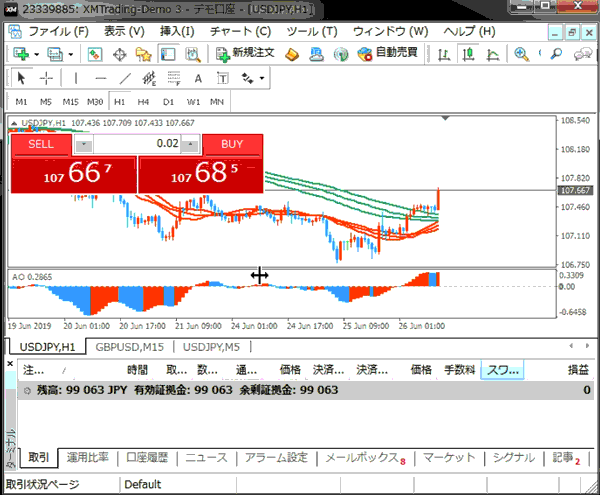This screenshot has height=495, width=600.
Task: Decrease lot volume with down arrow
Action: [83, 144]
